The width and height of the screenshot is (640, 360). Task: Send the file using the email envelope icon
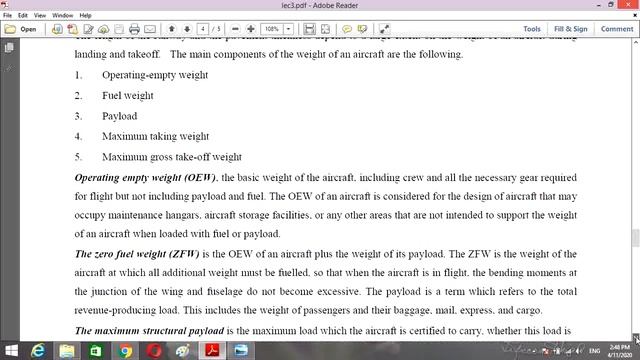pos(150,29)
